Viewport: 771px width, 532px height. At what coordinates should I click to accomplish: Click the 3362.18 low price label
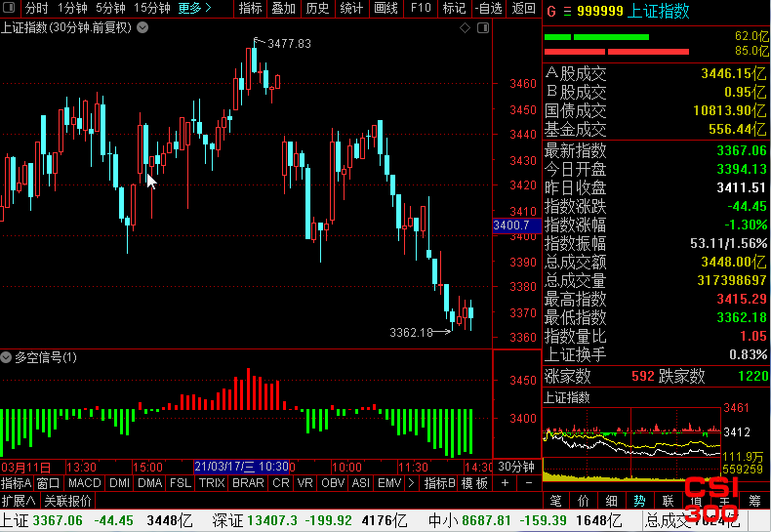[411, 333]
